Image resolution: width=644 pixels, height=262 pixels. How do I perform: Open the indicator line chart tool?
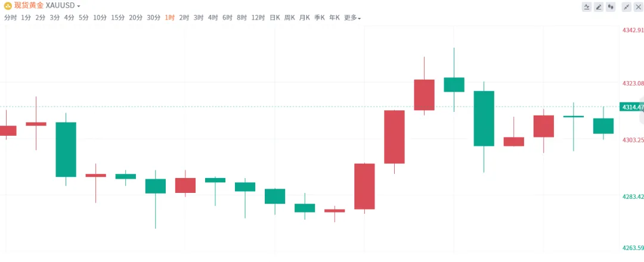tap(587, 7)
